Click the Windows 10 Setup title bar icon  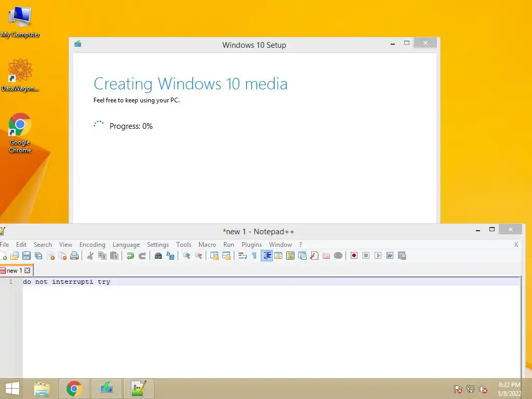tap(78, 44)
